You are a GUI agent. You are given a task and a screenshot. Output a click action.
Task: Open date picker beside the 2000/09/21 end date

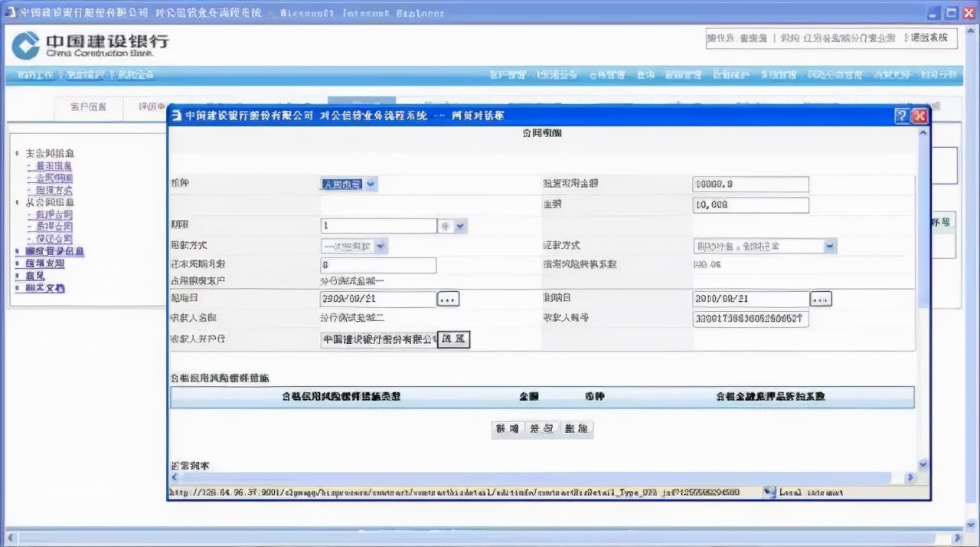tap(821, 300)
